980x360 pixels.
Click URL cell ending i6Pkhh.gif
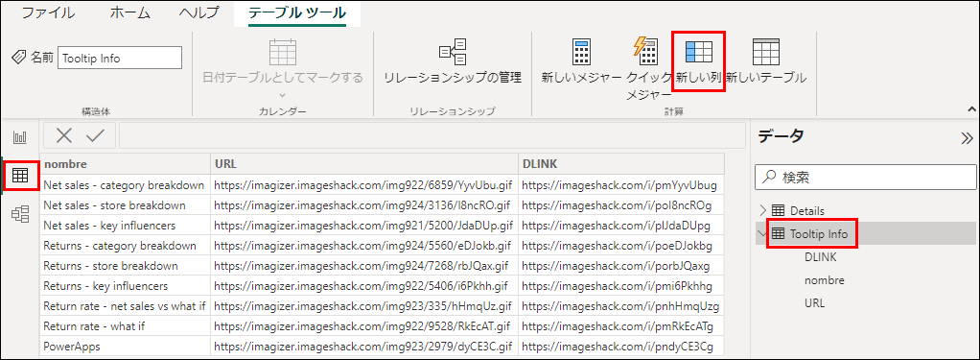(x=363, y=285)
